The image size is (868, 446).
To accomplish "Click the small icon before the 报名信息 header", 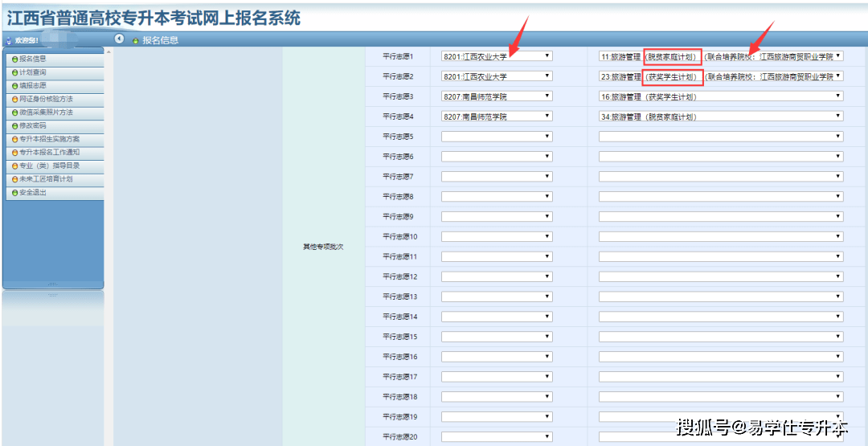I will pos(136,41).
